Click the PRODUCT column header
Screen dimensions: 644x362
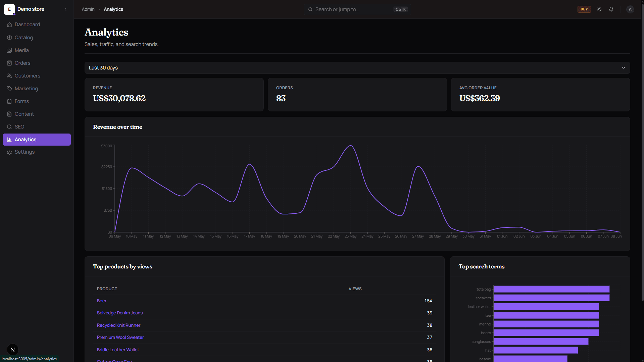pyautogui.click(x=107, y=289)
